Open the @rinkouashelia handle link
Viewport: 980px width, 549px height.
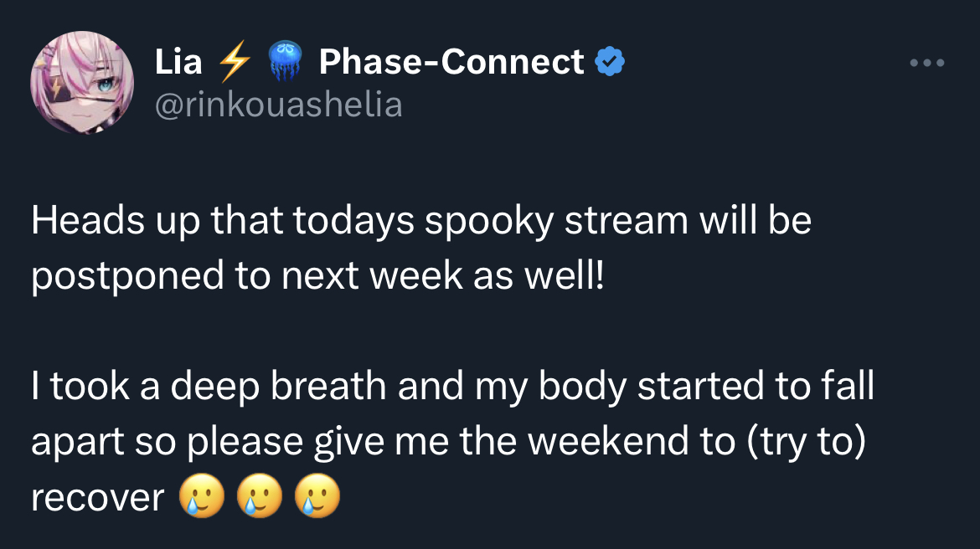(x=278, y=105)
